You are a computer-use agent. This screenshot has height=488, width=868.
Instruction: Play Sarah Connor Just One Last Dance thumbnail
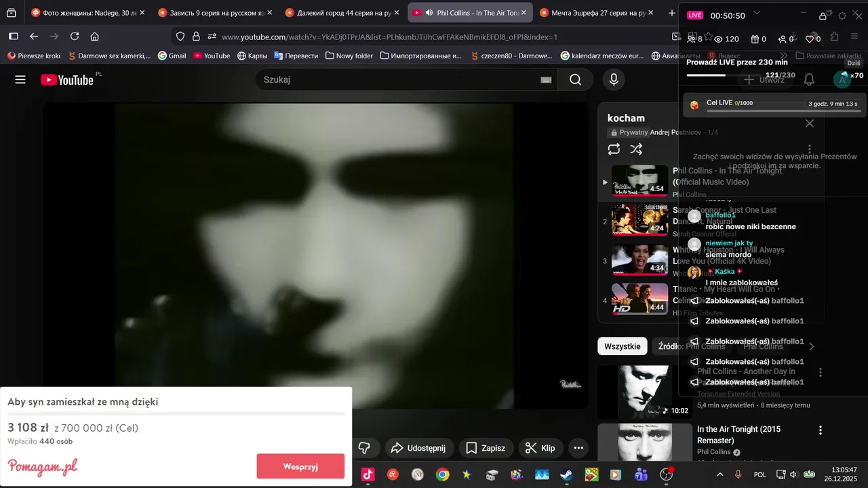639,220
